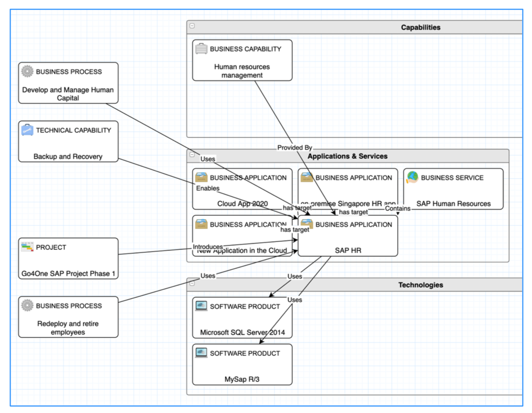This screenshot has width=532, height=413.
Task: Select 'Develop and Manage Human Capital' text
Action: coord(68,94)
